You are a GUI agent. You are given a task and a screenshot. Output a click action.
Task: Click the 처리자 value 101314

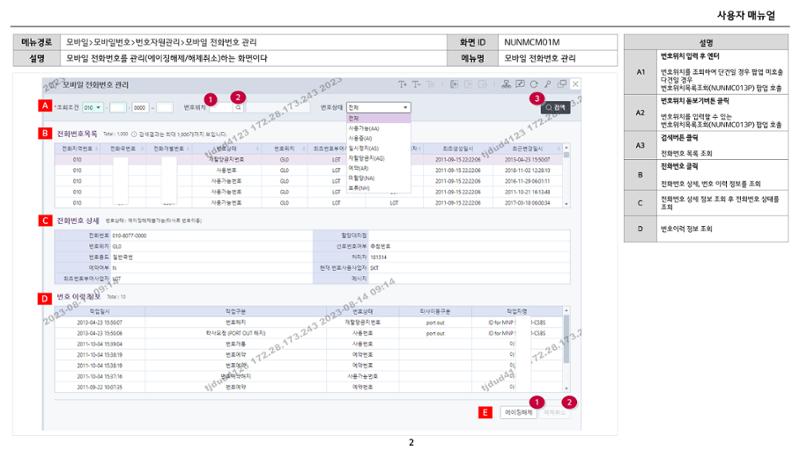(x=378, y=257)
